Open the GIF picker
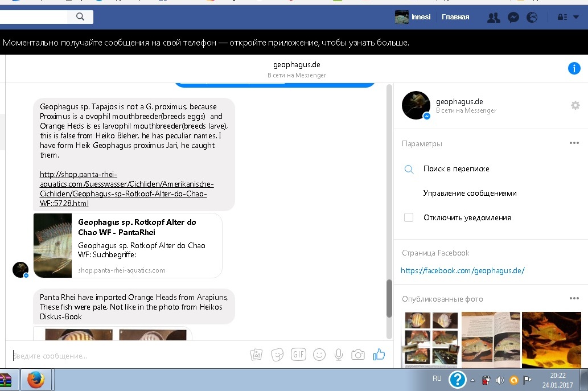 (298, 355)
